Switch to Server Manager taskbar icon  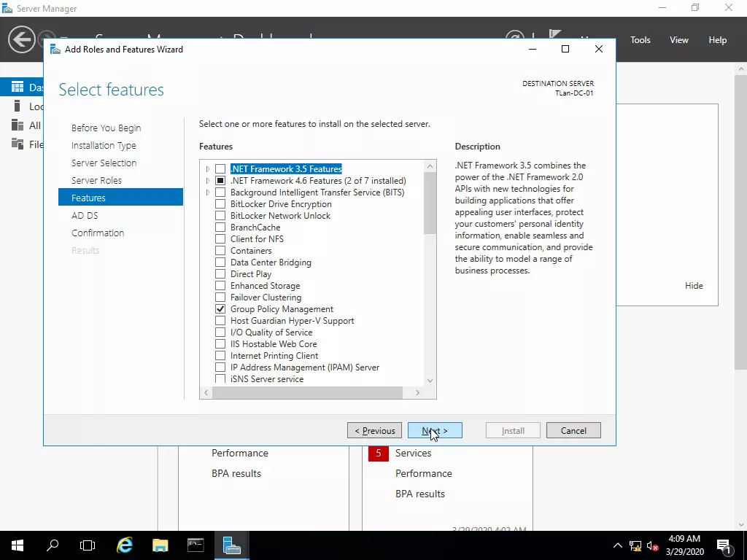pos(231,545)
